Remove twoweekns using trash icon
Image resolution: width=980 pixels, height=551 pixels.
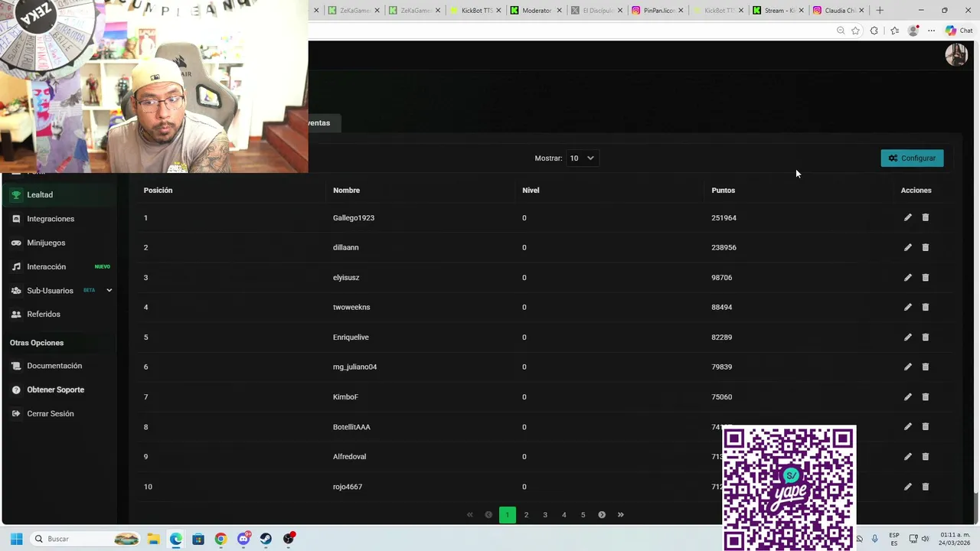(x=925, y=307)
